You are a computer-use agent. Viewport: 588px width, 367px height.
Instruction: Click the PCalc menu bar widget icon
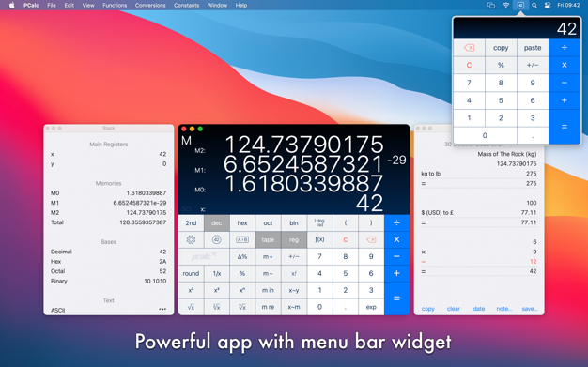click(x=520, y=6)
